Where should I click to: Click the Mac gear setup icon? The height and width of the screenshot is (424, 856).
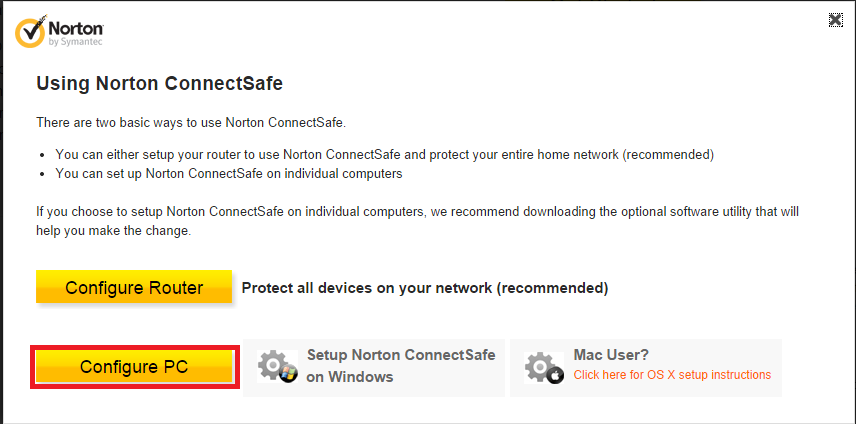[544, 366]
